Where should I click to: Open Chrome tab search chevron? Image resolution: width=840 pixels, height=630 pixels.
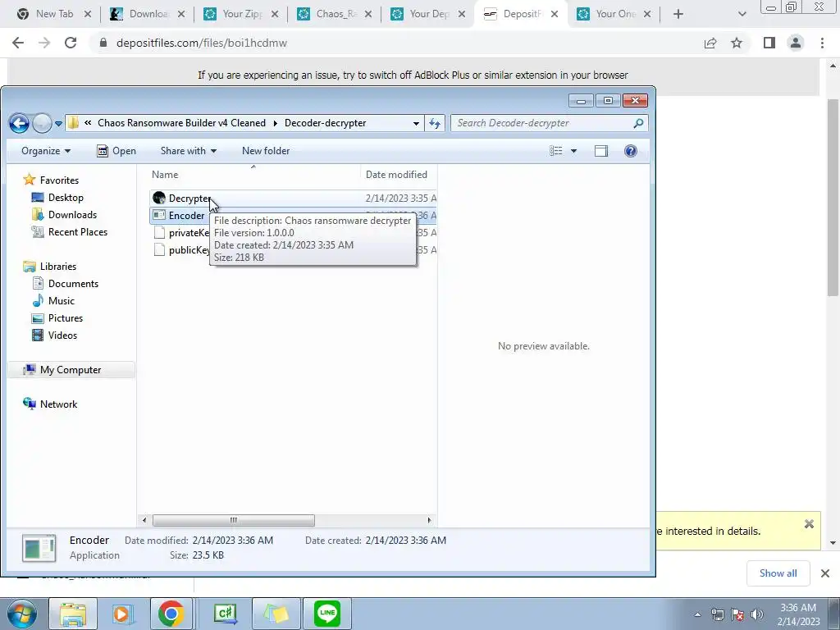[x=742, y=14]
